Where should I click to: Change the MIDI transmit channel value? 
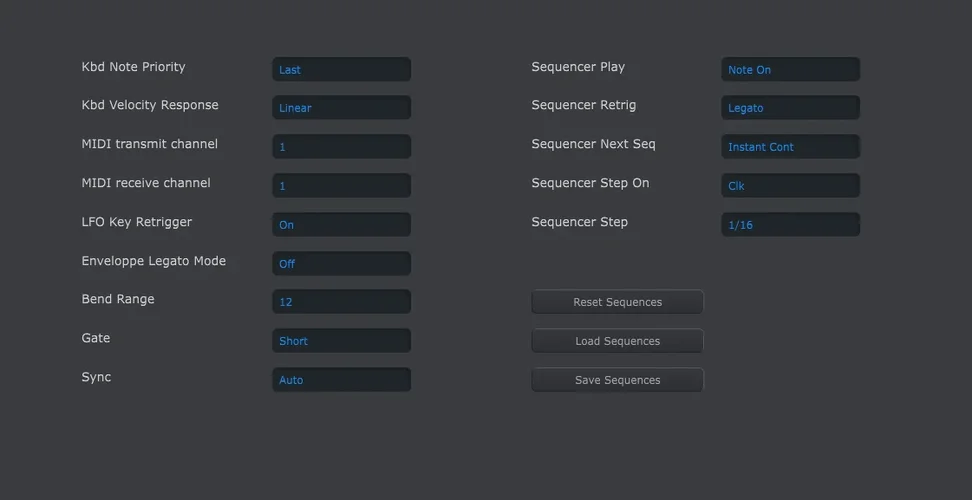pos(341,147)
